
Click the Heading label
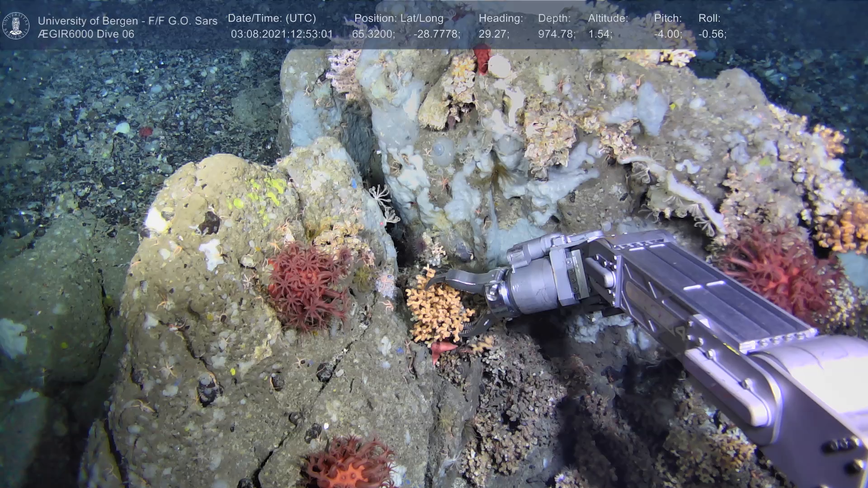point(500,19)
